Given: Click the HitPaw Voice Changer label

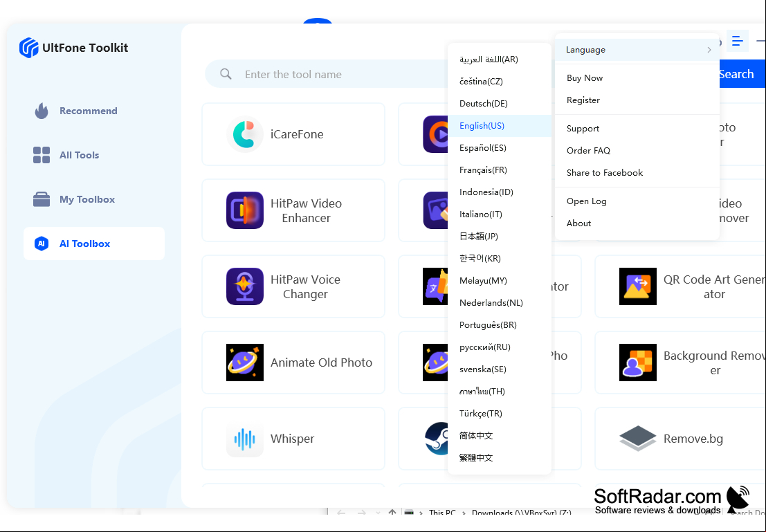Looking at the screenshot, I should click(x=305, y=287).
